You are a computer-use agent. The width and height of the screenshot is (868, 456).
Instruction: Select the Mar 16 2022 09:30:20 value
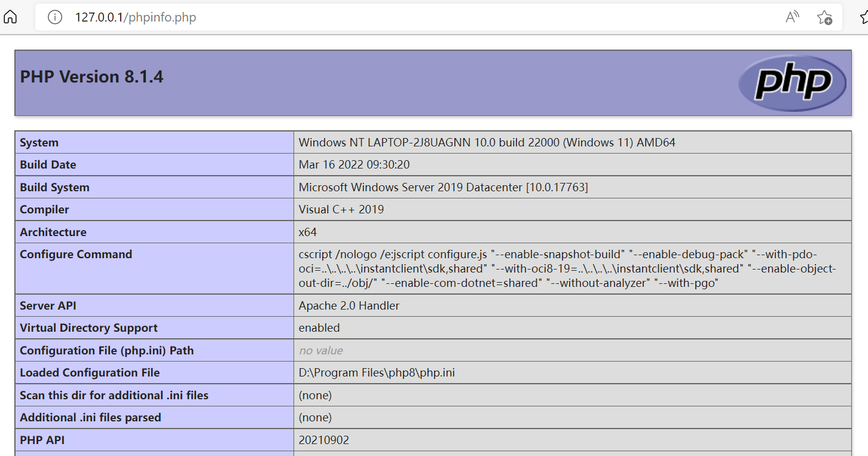click(354, 164)
